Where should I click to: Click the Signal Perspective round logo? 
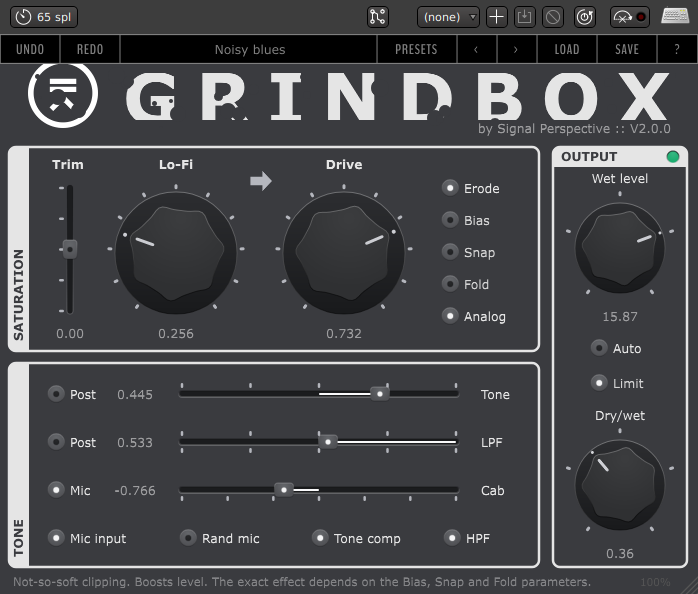(x=63, y=94)
